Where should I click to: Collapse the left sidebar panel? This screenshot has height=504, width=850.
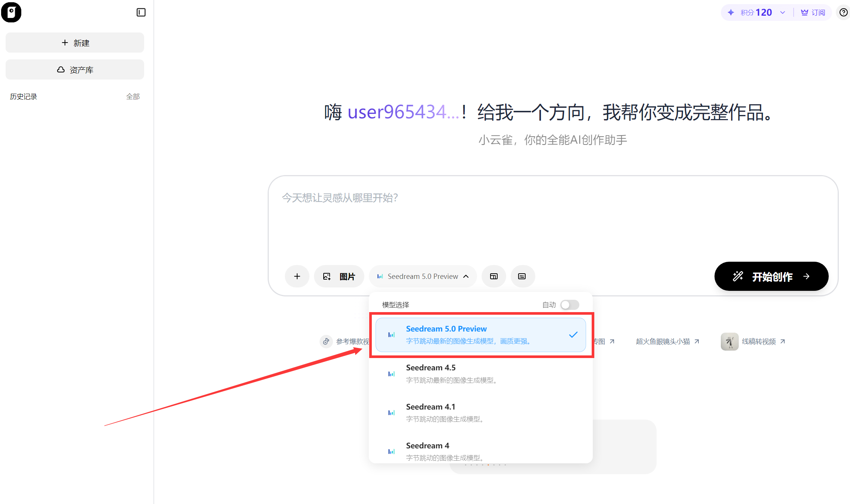[x=141, y=12]
